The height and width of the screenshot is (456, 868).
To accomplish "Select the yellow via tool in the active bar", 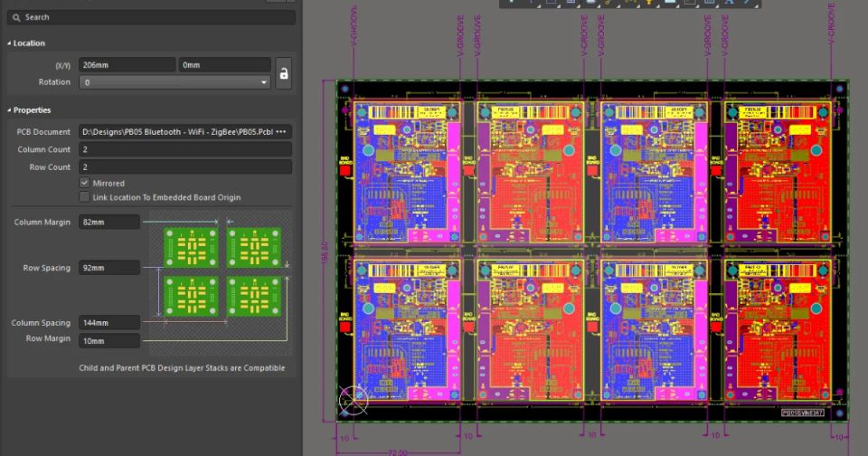I will [x=649, y=3].
